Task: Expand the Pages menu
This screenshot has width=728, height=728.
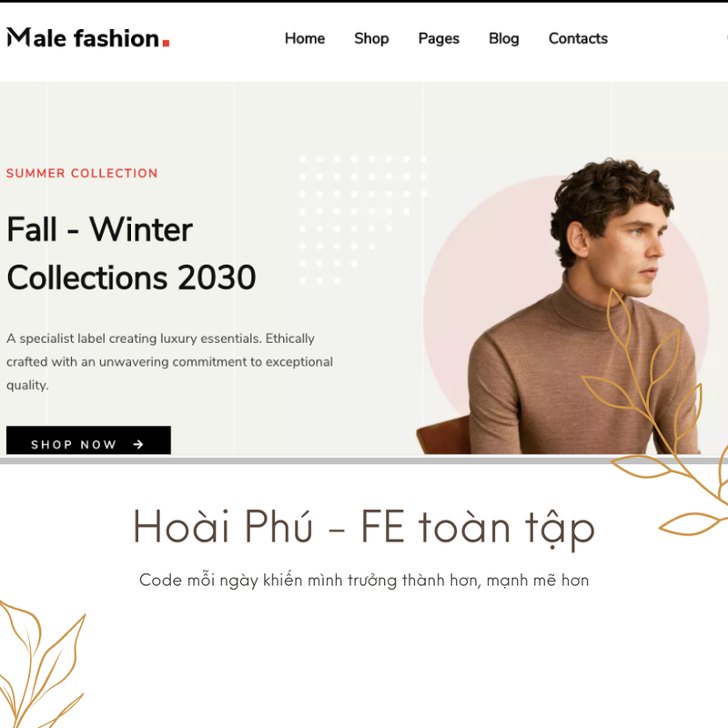Action: [439, 38]
